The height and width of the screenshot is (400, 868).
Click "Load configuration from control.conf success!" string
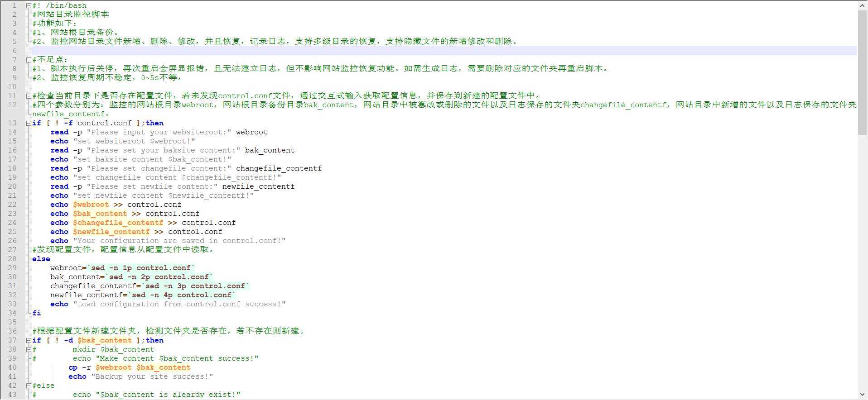179,304
